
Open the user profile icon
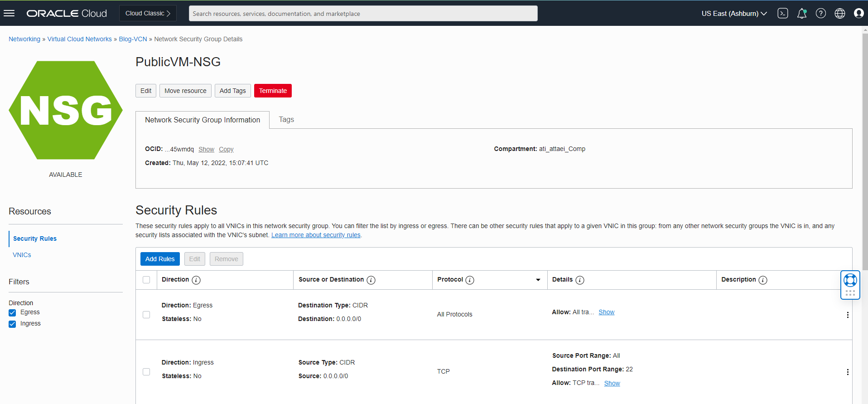pyautogui.click(x=858, y=13)
